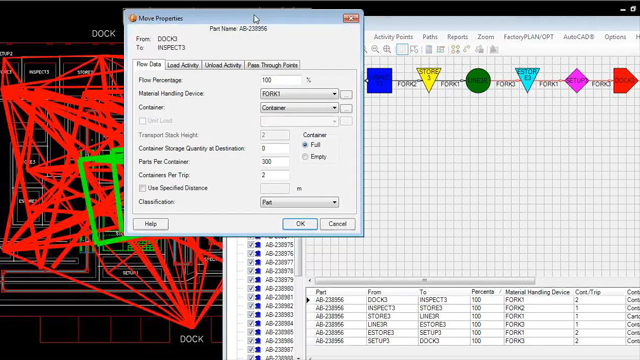This screenshot has height=360, width=640.
Task: Uncheck the AB-238978 part checkbox
Action: click(x=251, y=271)
